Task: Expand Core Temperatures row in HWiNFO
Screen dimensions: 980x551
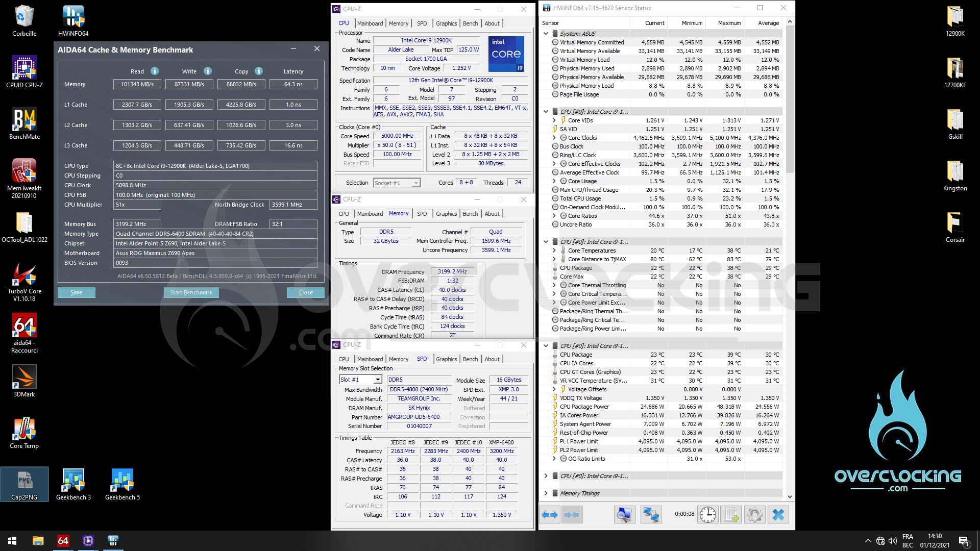Action: 554,251
